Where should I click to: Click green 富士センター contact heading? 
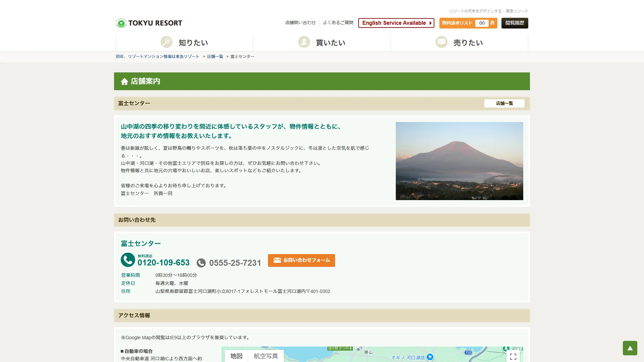coord(141,244)
